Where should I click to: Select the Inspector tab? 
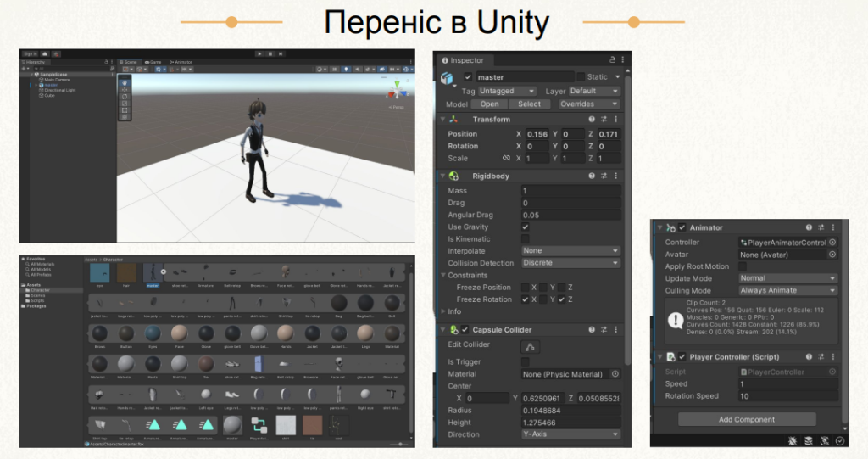[x=464, y=60]
